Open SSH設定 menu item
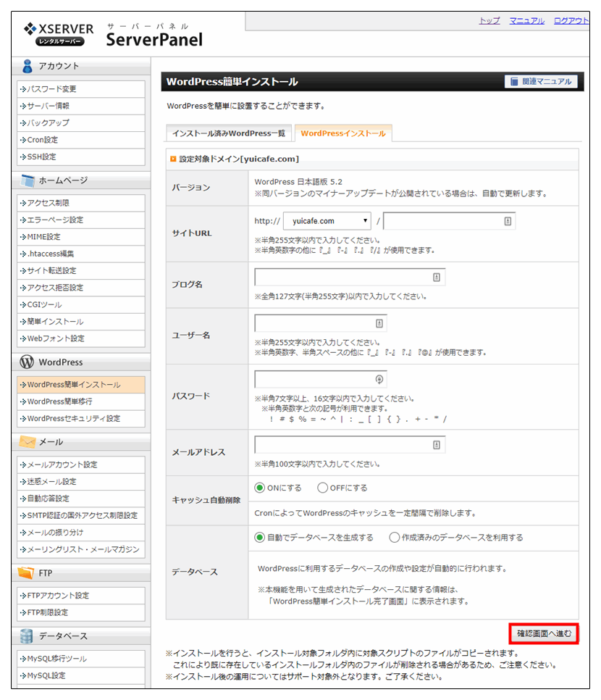Screen dimensions: 601x700 pyautogui.click(x=81, y=157)
